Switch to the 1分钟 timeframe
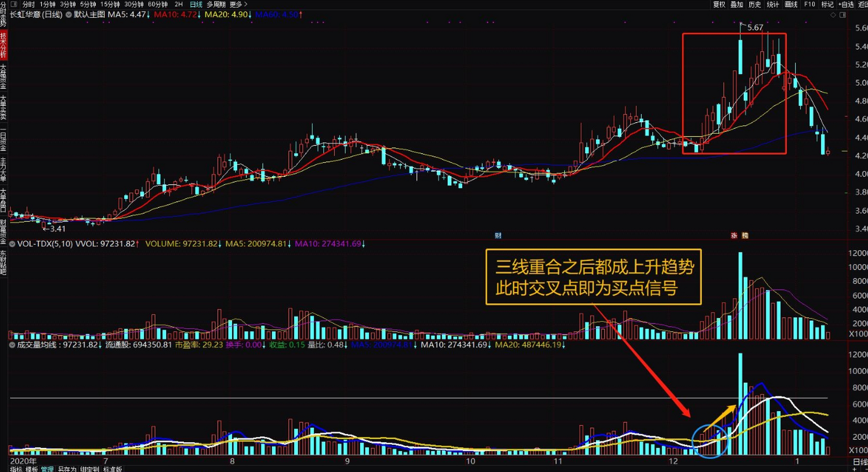This screenshot has height=472, width=868. [47, 4]
